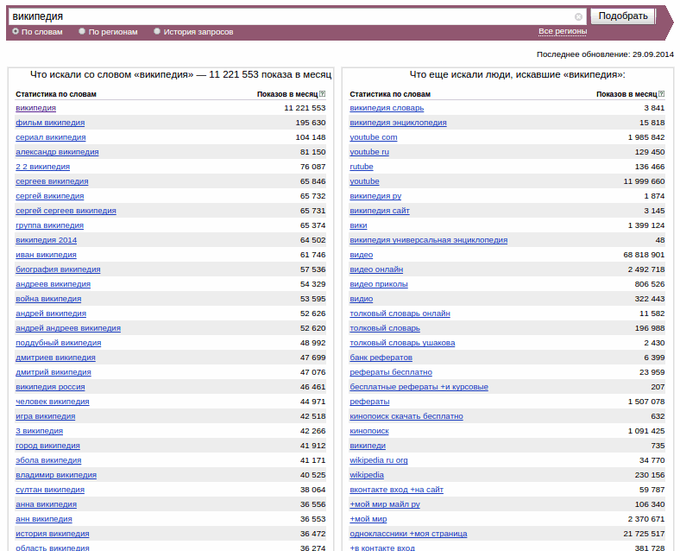Open the 'вконтакте вход +на сайт' link
The height and width of the screenshot is (551, 680).
[396, 490]
